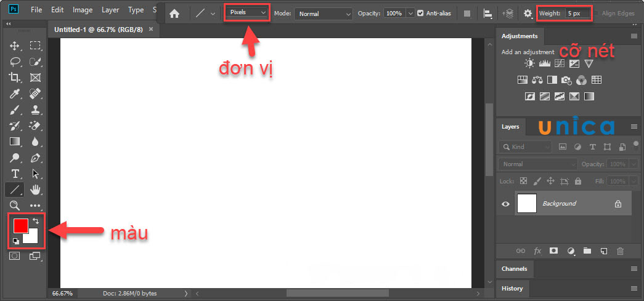Open the File menu
644x301 pixels.
tap(36, 10)
